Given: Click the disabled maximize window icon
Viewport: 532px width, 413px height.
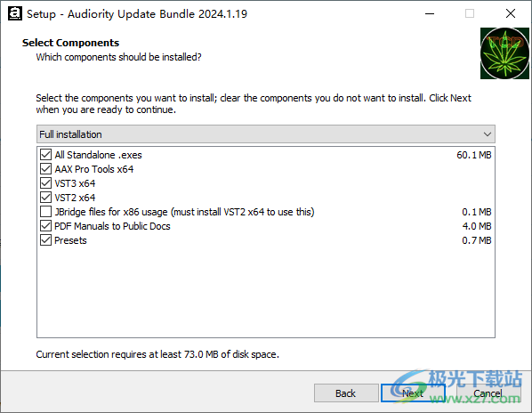Looking at the screenshot, I should (470, 13).
